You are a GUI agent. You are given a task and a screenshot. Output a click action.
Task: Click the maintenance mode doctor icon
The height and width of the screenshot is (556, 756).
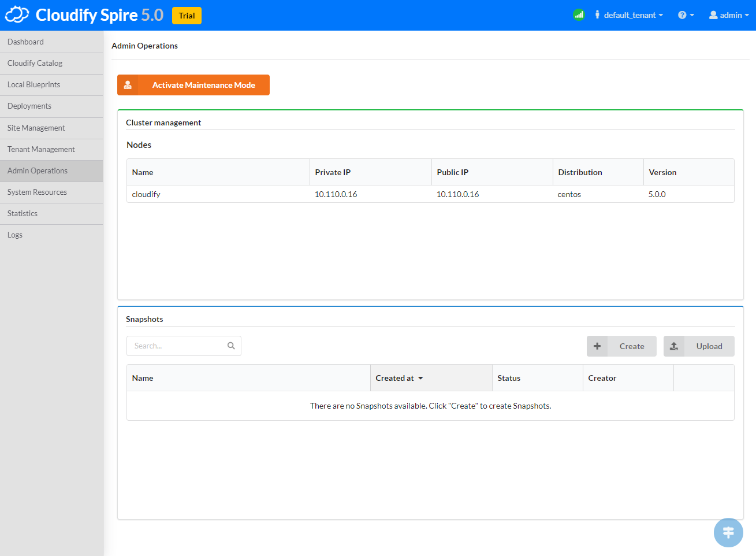coord(128,85)
